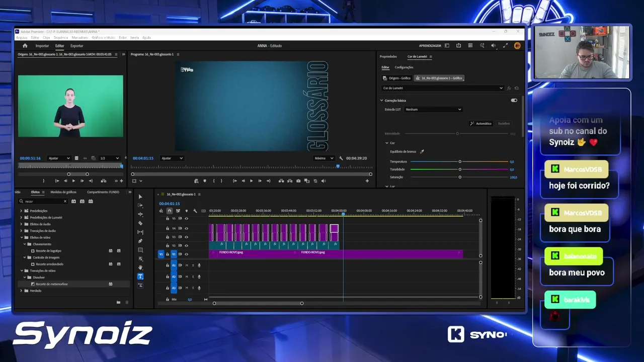Switch to Modelos de gráficos tab
644x362 pixels.
[x=63, y=192]
